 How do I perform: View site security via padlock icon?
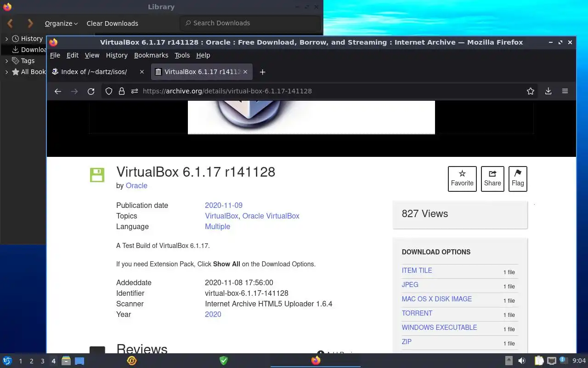click(122, 91)
